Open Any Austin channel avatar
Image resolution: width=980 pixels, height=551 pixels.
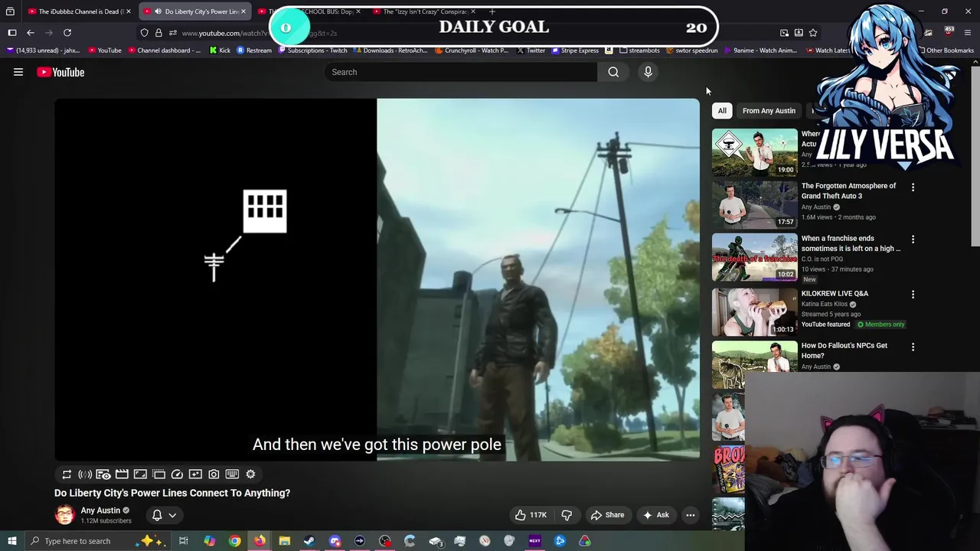(x=64, y=515)
